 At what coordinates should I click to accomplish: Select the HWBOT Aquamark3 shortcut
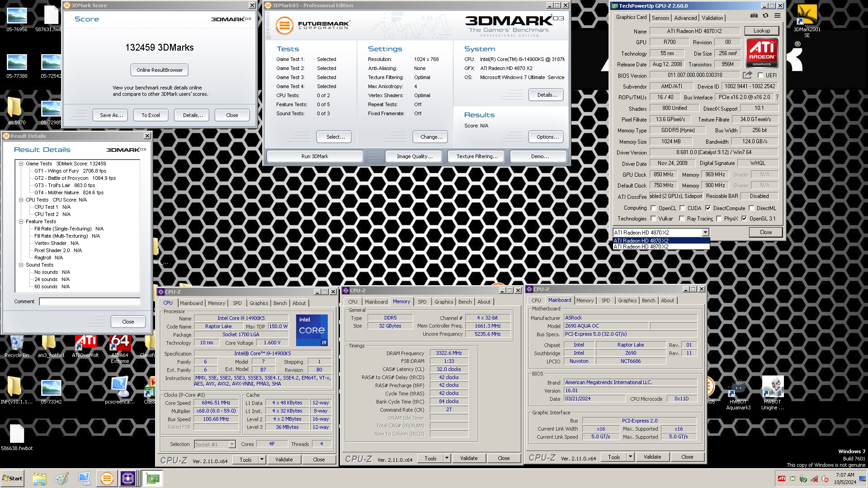(x=738, y=394)
